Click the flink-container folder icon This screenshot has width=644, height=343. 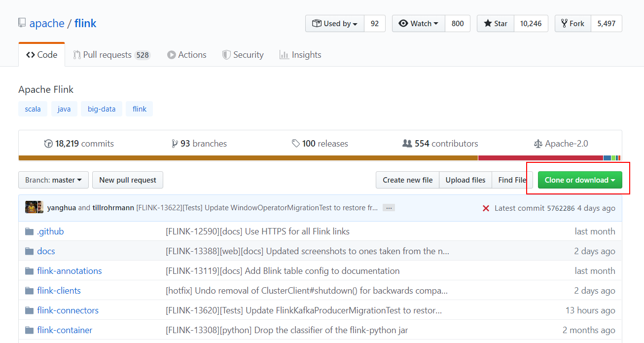pos(30,330)
